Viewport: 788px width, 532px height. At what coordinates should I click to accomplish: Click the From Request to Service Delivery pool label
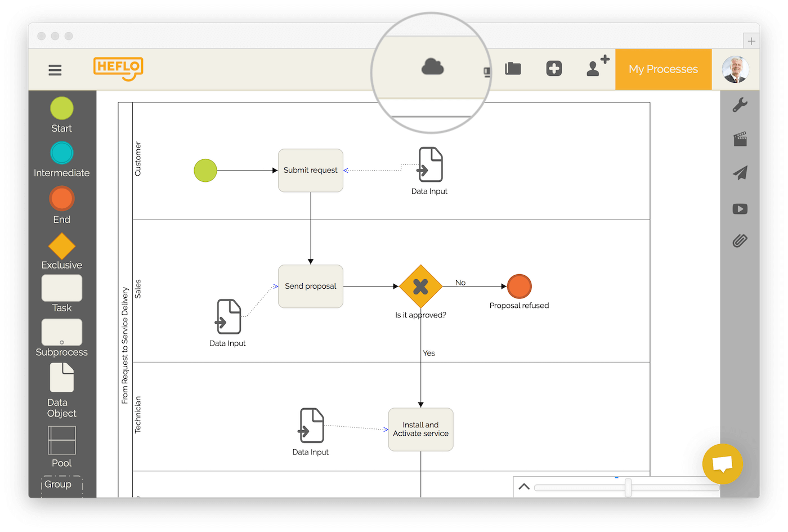point(125,346)
